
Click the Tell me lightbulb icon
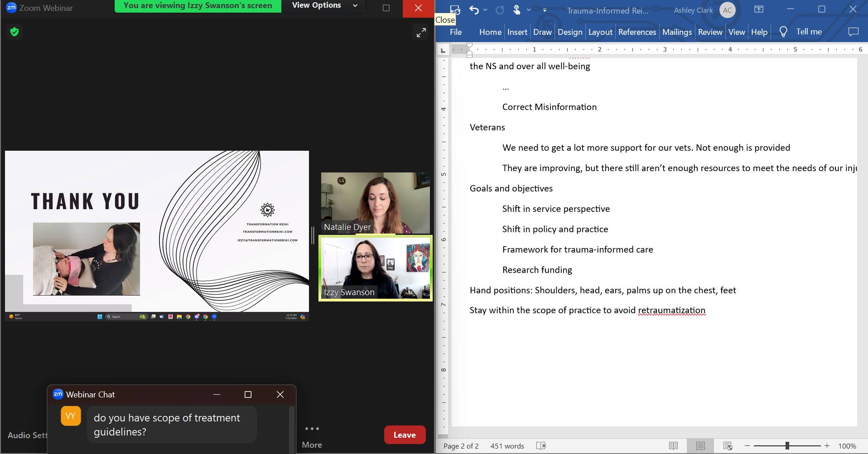coord(783,32)
